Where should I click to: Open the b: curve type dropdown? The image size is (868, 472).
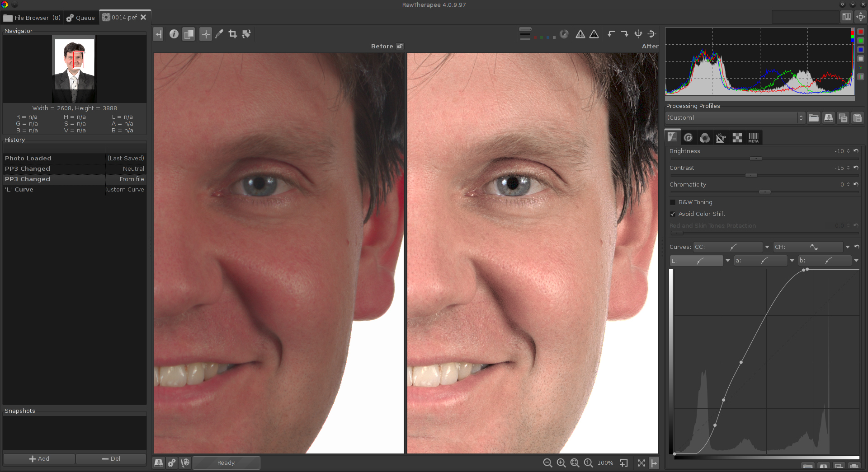click(x=856, y=261)
